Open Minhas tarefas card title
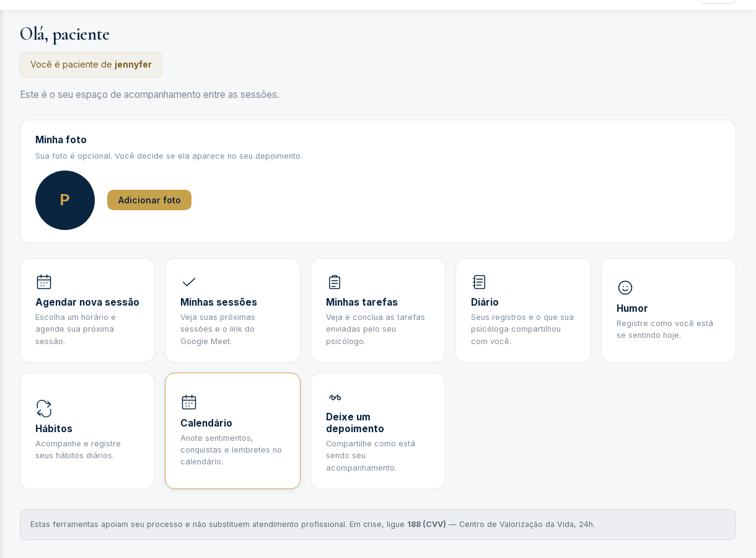This screenshot has width=756, height=558. (362, 302)
